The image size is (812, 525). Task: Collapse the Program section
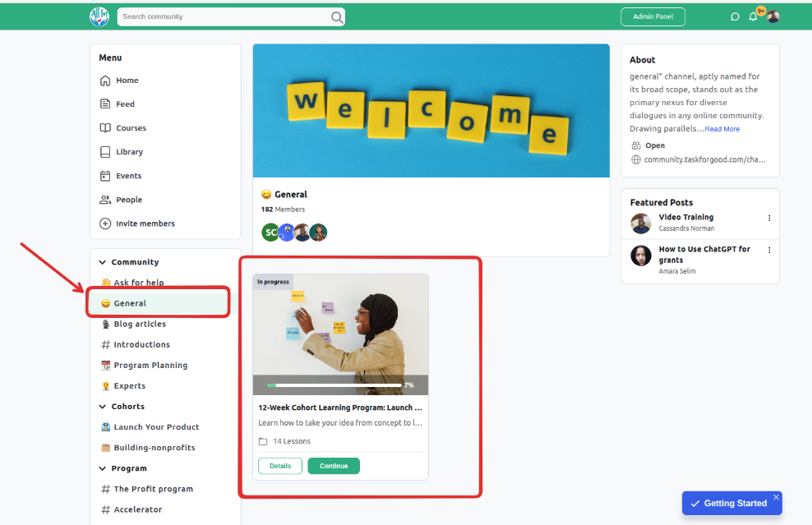pyautogui.click(x=103, y=468)
